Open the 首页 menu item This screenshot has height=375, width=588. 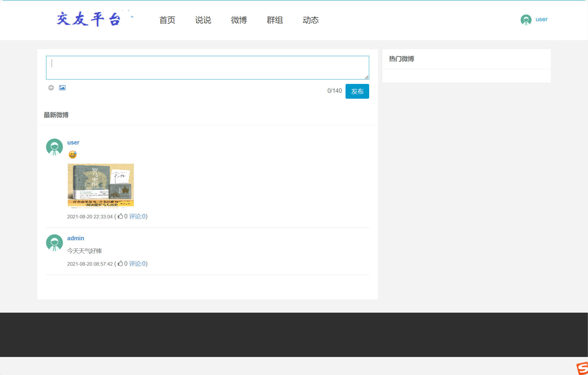pyautogui.click(x=167, y=20)
